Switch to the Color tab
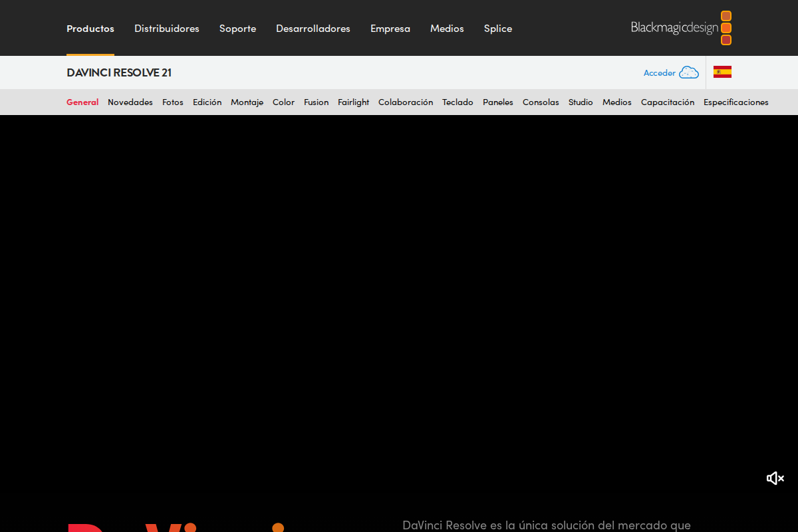This screenshot has width=798, height=532. coord(283,102)
